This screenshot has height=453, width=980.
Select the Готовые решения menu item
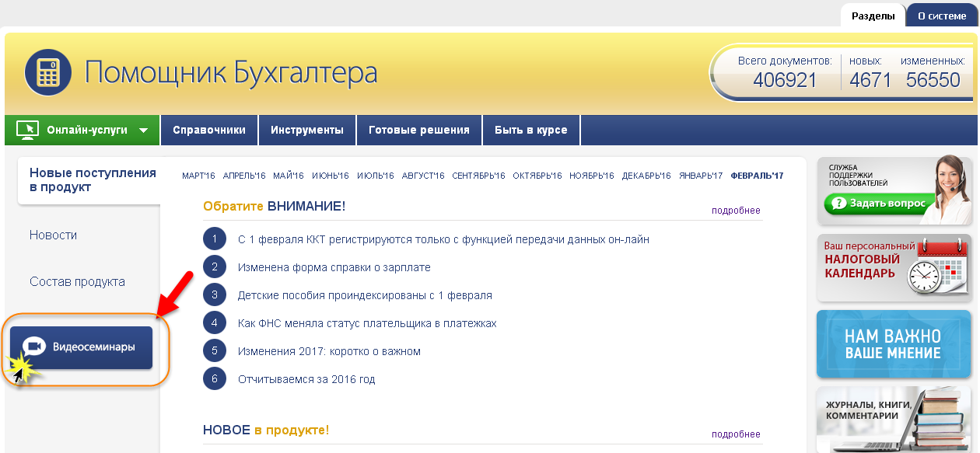(x=419, y=130)
